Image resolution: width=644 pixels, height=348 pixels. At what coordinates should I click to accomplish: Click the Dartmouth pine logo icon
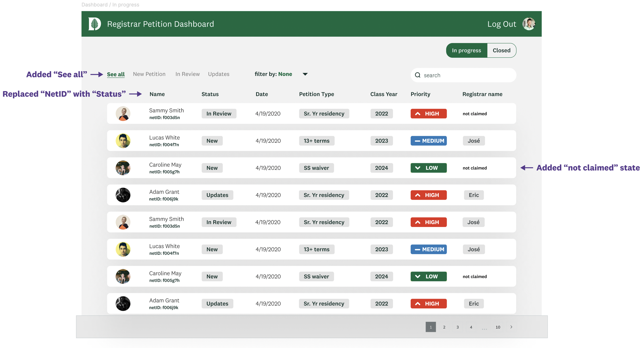coord(95,24)
